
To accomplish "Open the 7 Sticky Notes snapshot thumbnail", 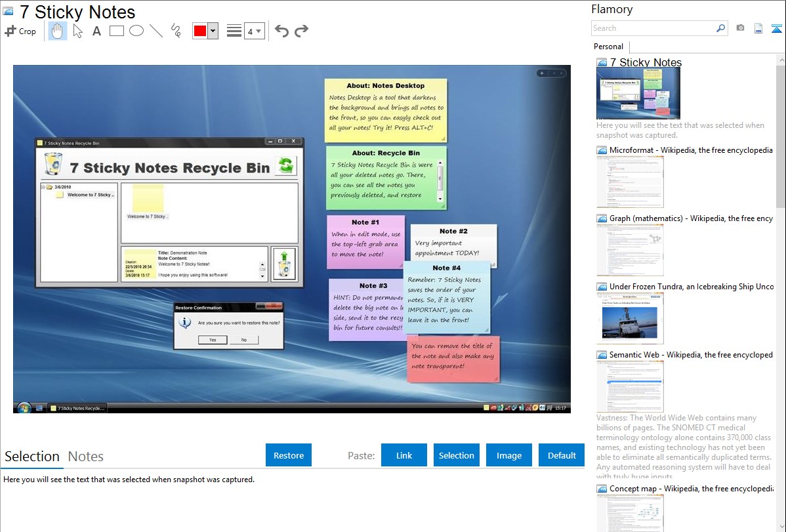I will (638, 93).
